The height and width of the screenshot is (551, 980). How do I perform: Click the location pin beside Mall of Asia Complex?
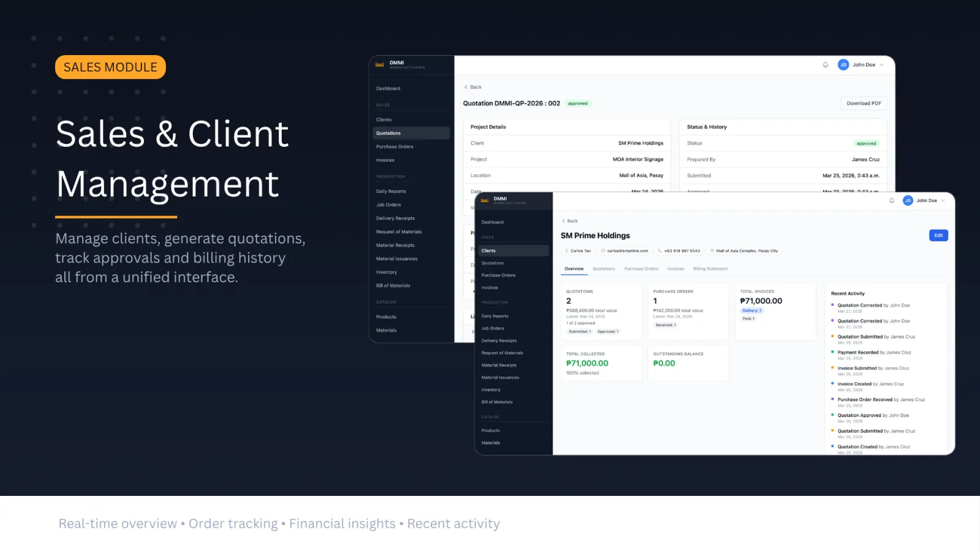click(x=712, y=251)
